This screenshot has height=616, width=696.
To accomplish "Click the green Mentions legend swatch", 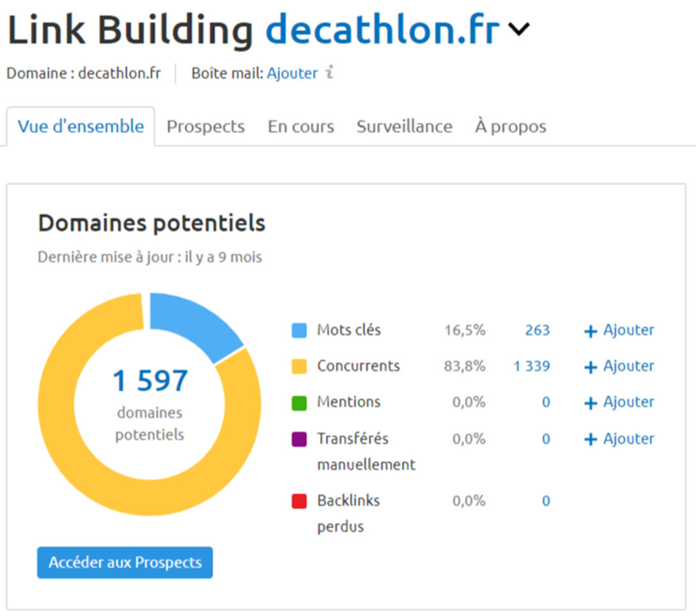I will pyautogui.click(x=299, y=403).
